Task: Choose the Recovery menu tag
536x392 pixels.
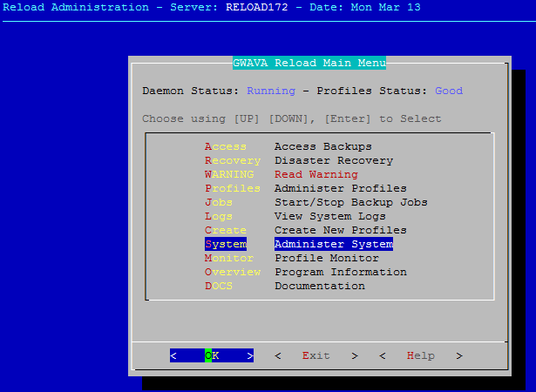Action: (x=233, y=160)
